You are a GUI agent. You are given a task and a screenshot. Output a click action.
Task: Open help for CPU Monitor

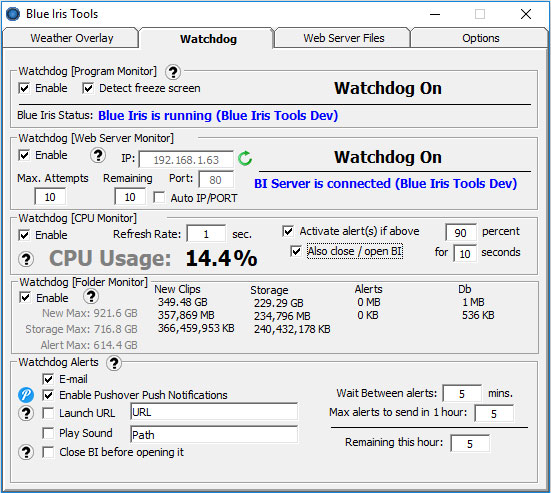click(x=26, y=259)
